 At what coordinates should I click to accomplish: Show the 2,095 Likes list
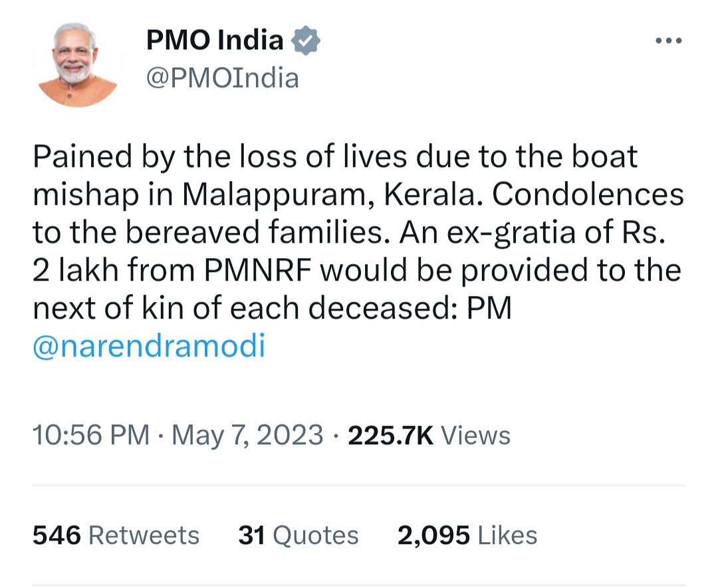(x=467, y=535)
